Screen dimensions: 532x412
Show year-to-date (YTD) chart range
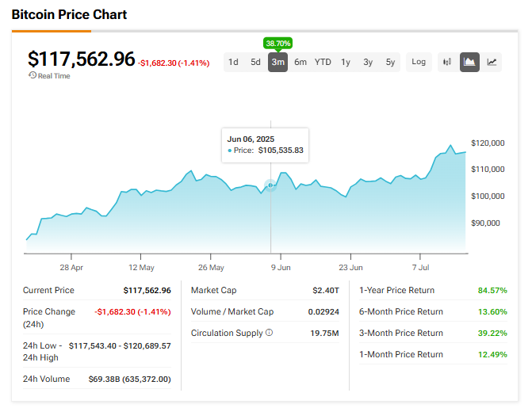tap(323, 62)
